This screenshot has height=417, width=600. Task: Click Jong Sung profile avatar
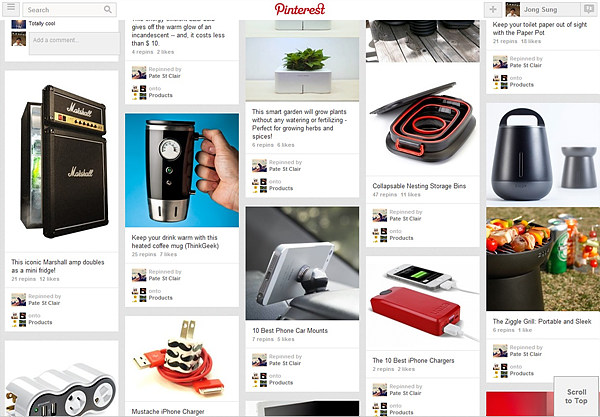(512, 10)
